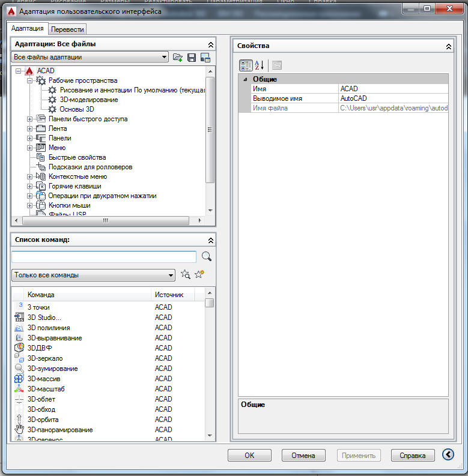Collapse the Адаптации: Все файлы pane
This screenshot has width=468, height=476.
pos(210,45)
